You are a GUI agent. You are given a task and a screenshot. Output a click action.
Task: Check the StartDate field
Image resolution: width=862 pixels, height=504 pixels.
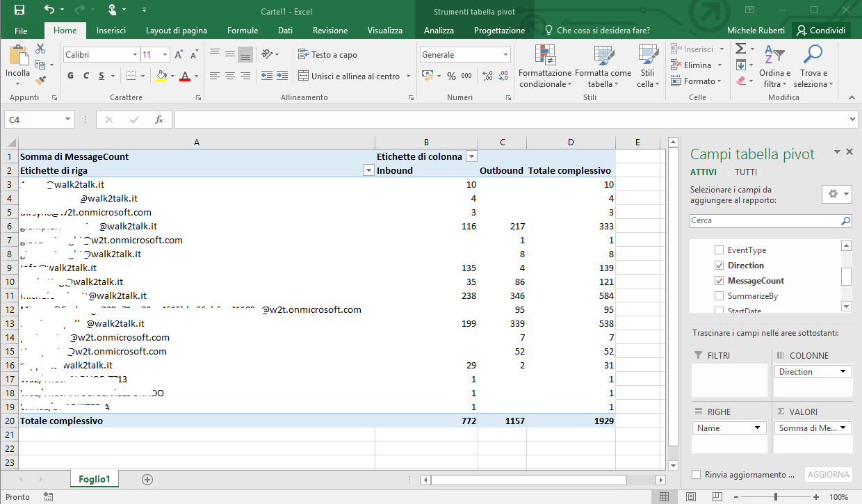coord(719,310)
